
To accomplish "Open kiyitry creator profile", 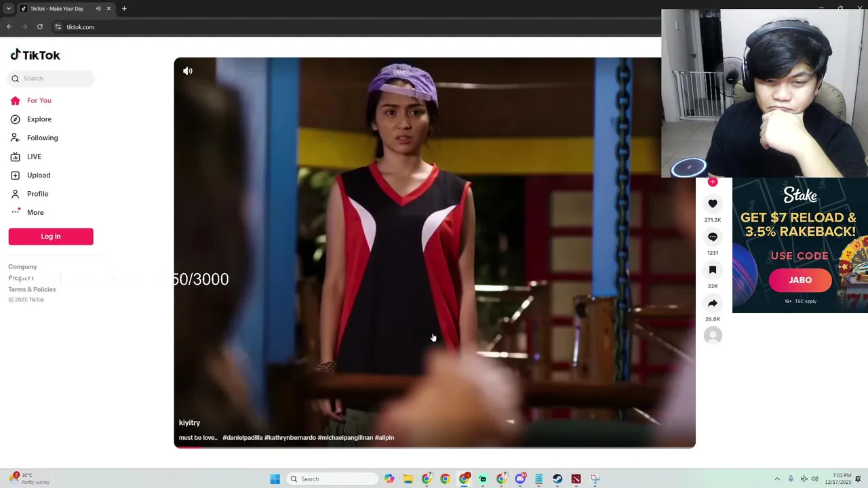I will pos(189,423).
